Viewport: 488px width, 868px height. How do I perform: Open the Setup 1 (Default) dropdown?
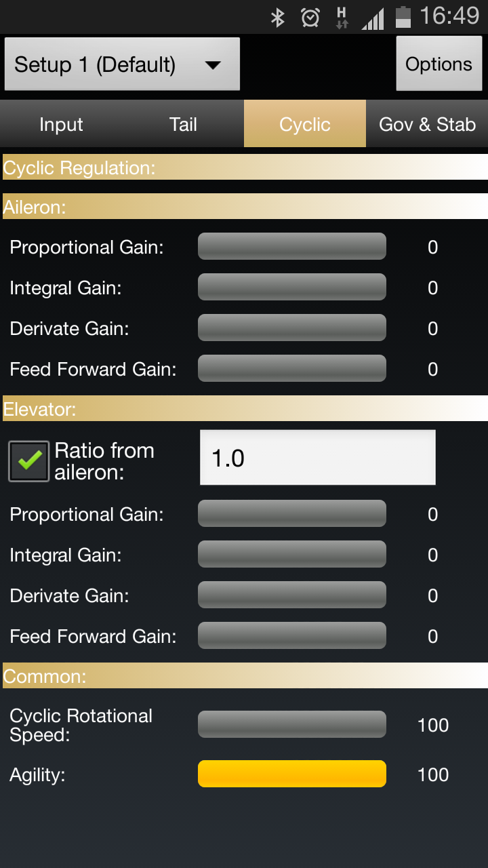click(123, 64)
